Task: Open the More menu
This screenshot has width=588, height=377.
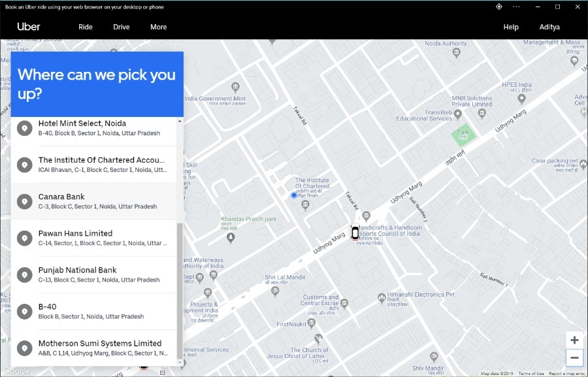Action: [x=159, y=27]
